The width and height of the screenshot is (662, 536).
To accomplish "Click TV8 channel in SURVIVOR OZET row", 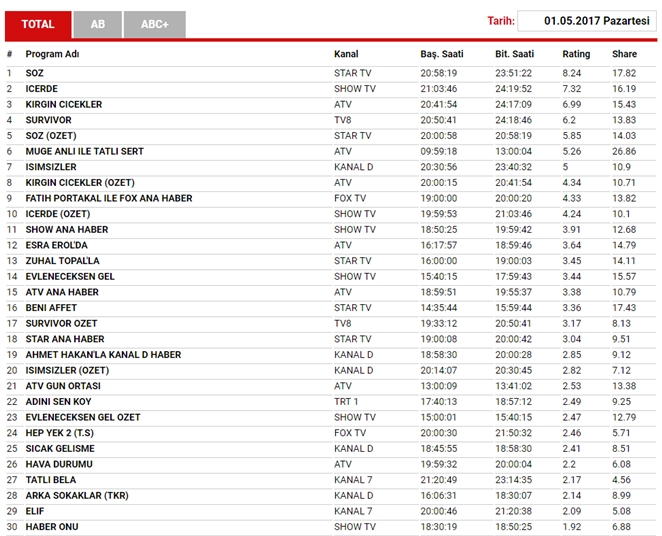I will click(x=342, y=323).
